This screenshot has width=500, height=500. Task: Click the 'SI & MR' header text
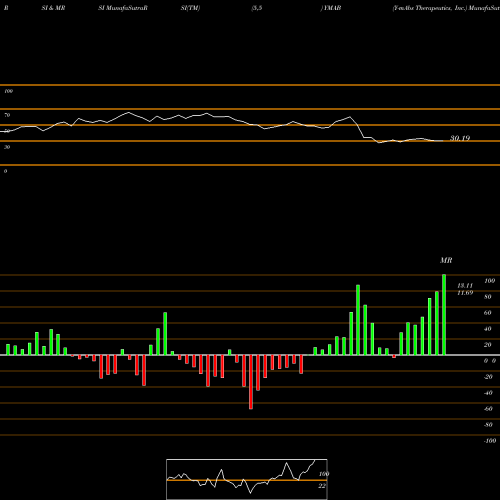[x=53, y=8]
